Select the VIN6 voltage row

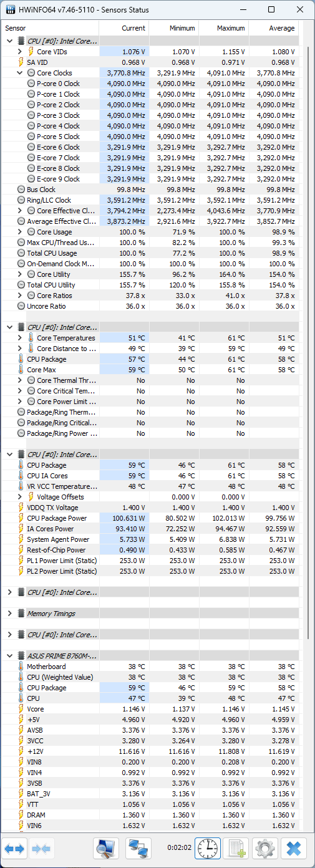pos(150,826)
